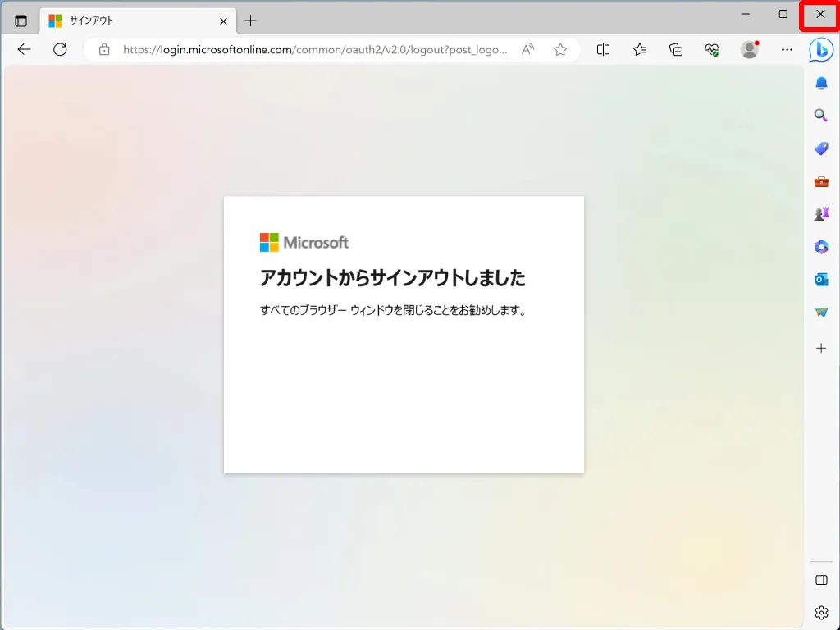This screenshot has width=840, height=630.
Task: Close the Edge browser window
Action: tap(820, 15)
